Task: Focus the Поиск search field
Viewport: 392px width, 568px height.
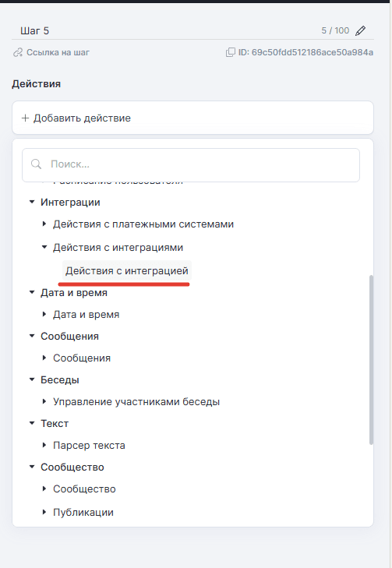Action: pyautogui.click(x=191, y=165)
